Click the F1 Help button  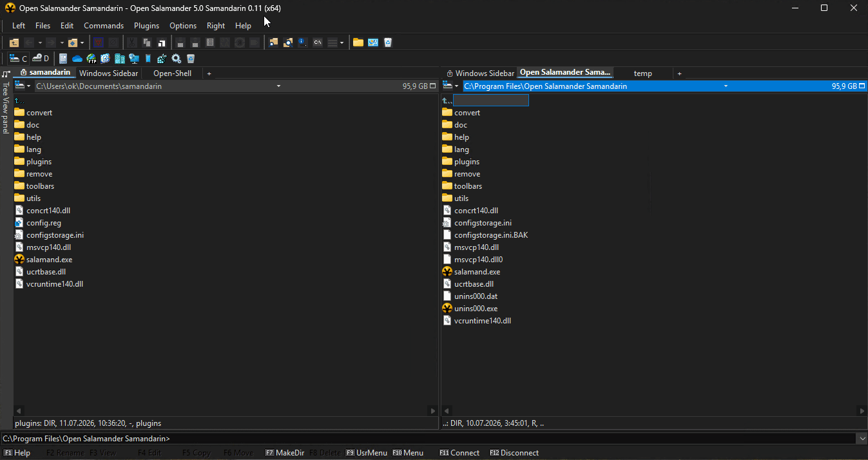tap(17, 453)
